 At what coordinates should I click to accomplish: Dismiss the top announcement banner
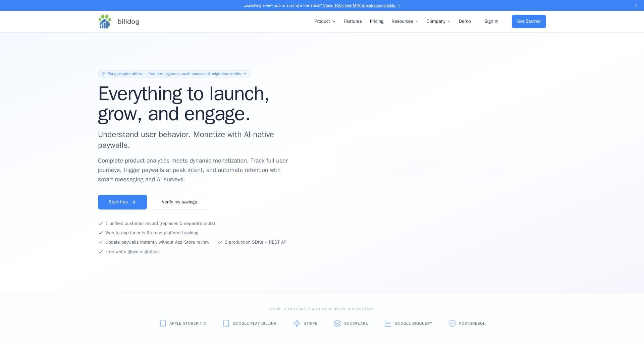click(x=636, y=5)
